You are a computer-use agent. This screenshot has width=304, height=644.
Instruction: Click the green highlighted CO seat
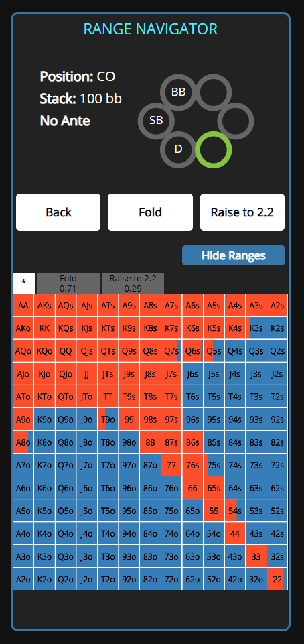214,149
